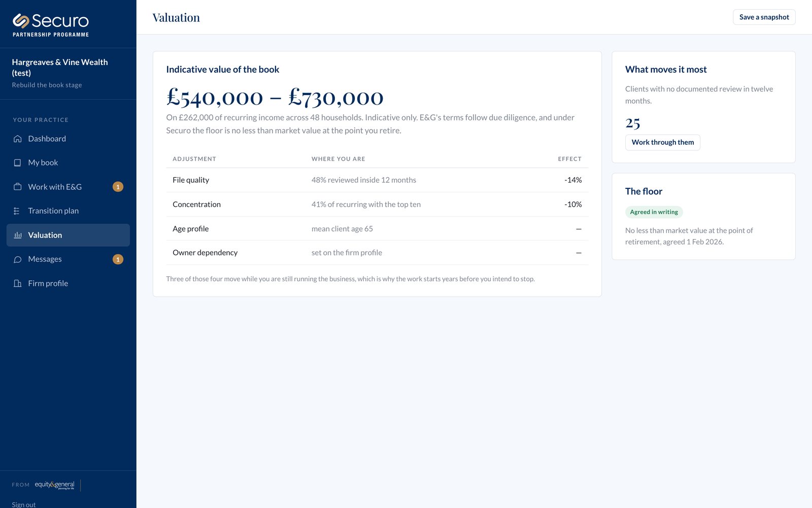Open the Transition plan section

pos(68,211)
